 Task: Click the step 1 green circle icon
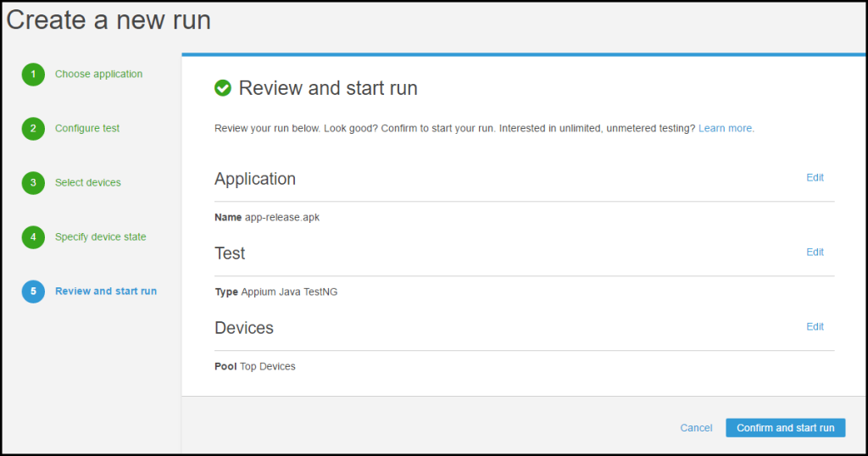(33, 75)
